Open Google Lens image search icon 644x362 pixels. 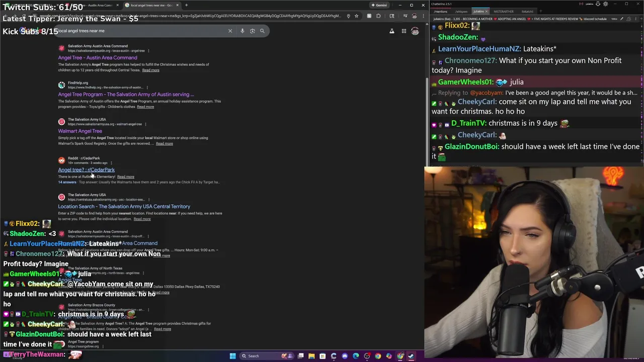click(252, 31)
